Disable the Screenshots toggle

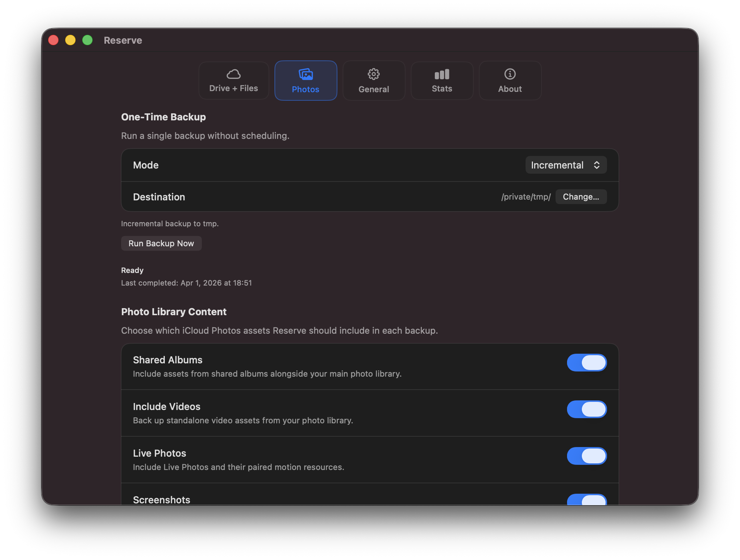587,501
